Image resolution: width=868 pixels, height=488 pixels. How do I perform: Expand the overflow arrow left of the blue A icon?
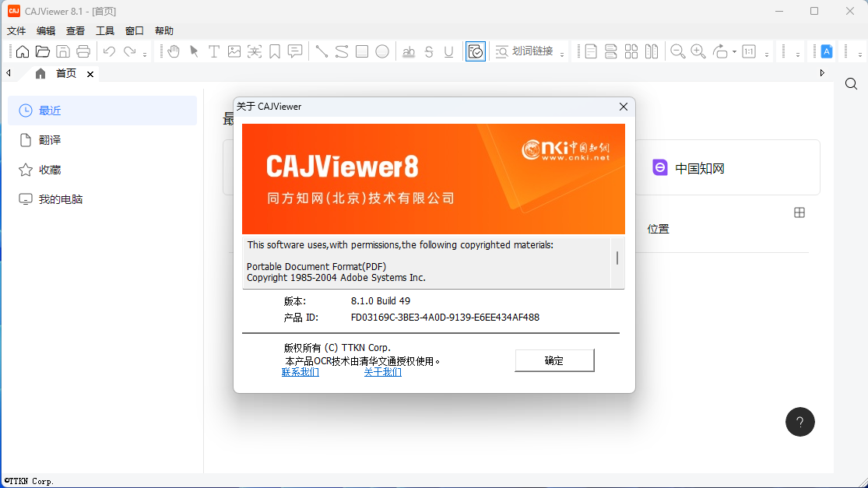[798, 54]
